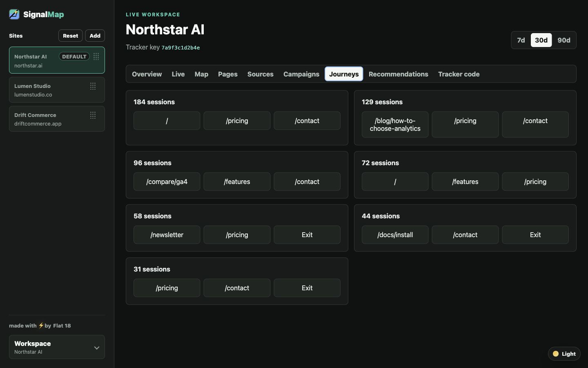The image size is (588, 368).
Task: Click /pricing in the 58 sessions journey
Action: coord(237,235)
